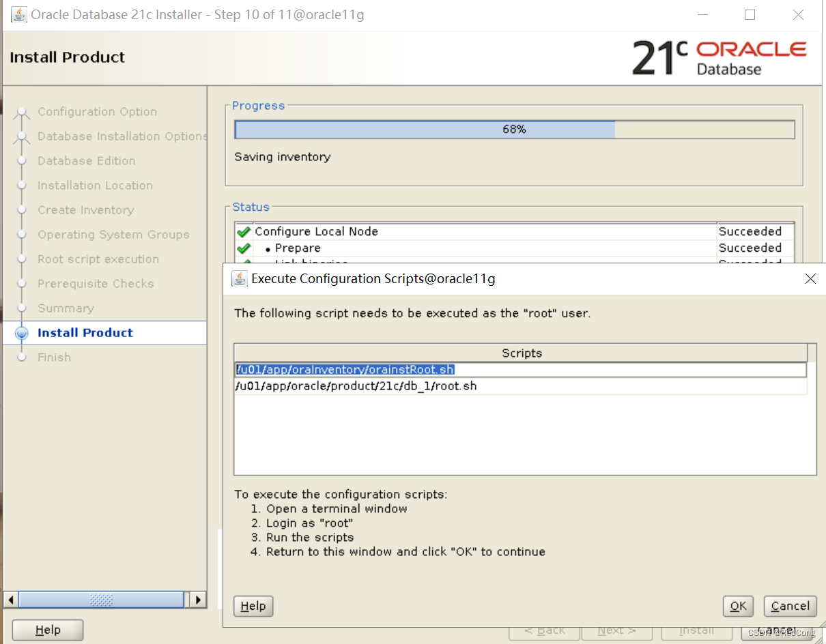The height and width of the screenshot is (644, 826).
Task: Click the Install Product step bullet icon
Action: click(22, 334)
